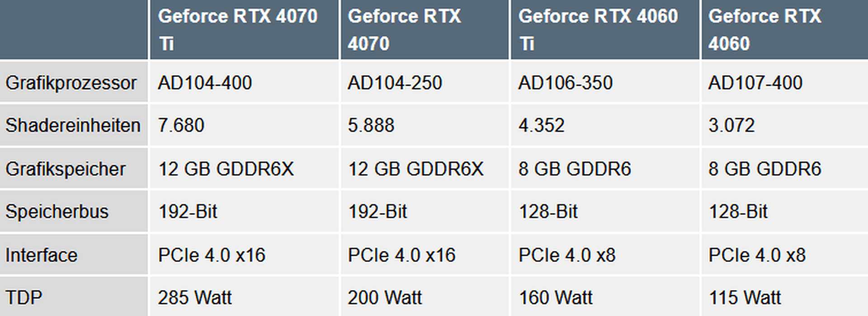This screenshot has width=868, height=316.
Task: Click the 3.072 shader units value
Action: click(731, 125)
